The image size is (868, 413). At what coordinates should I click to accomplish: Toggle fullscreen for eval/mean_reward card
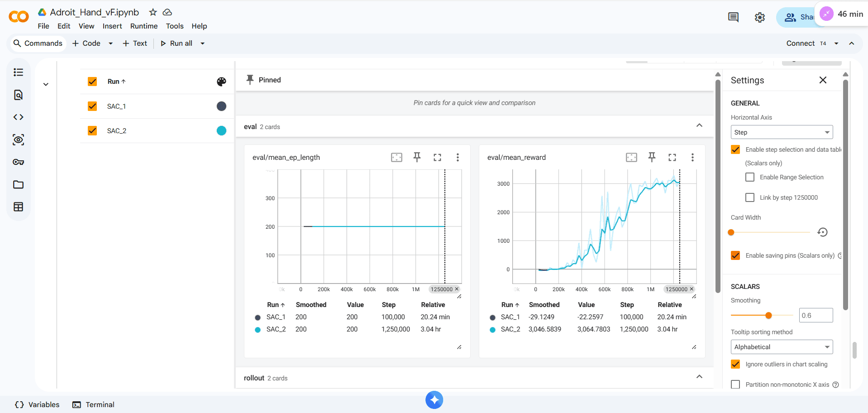(672, 157)
